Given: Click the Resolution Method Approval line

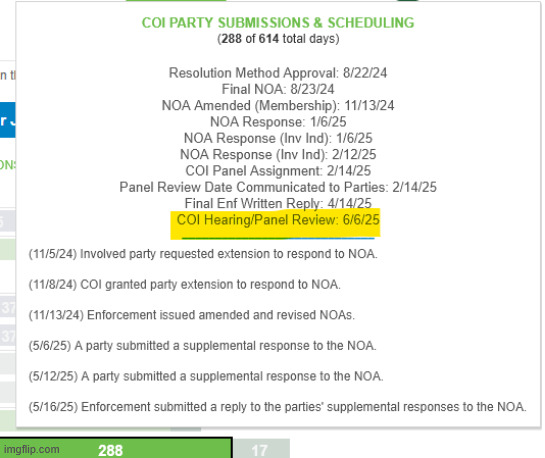Looking at the screenshot, I should pyautogui.click(x=278, y=73).
